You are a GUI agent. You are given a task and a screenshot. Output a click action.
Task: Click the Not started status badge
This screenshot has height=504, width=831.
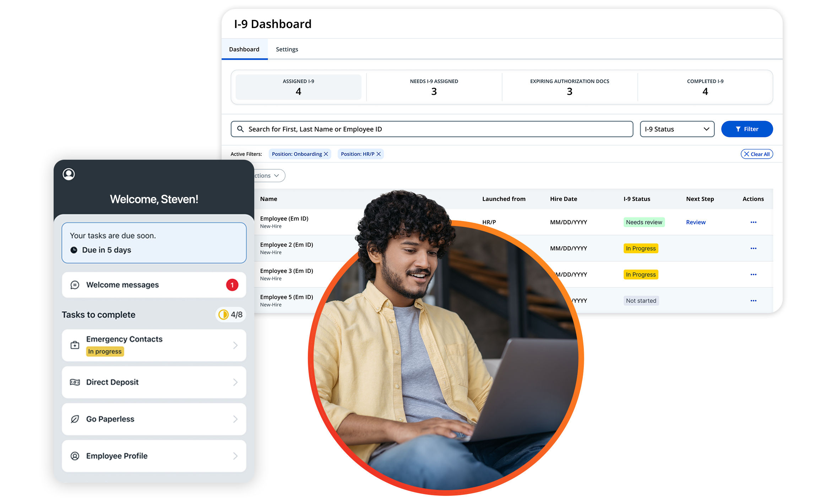tap(641, 301)
